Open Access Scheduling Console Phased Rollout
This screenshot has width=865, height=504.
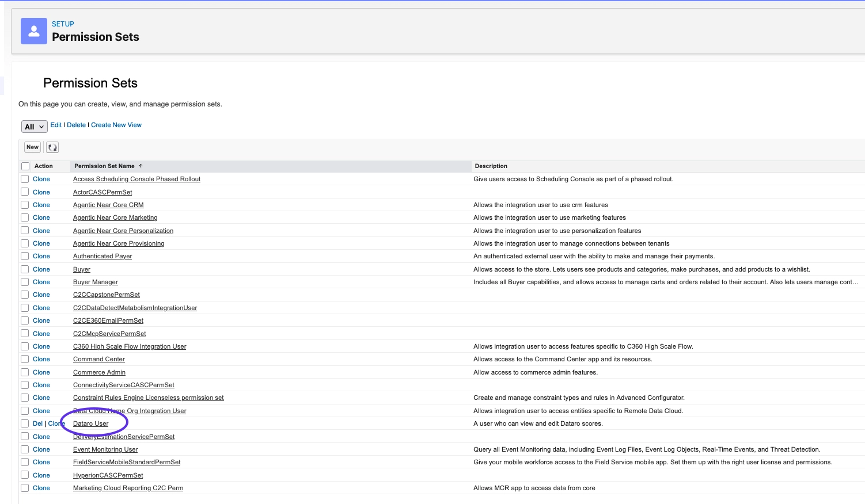(136, 179)
